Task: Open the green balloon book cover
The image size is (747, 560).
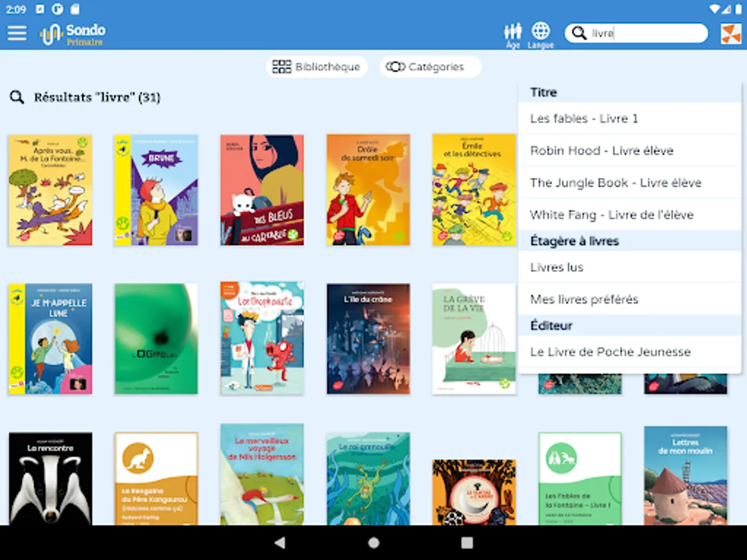Action: click(156, 338)
